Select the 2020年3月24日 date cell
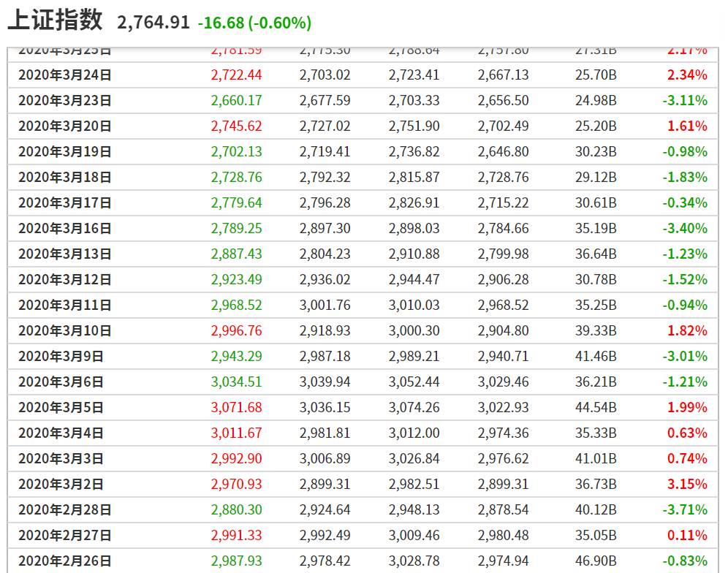 (x=65, y=75)
